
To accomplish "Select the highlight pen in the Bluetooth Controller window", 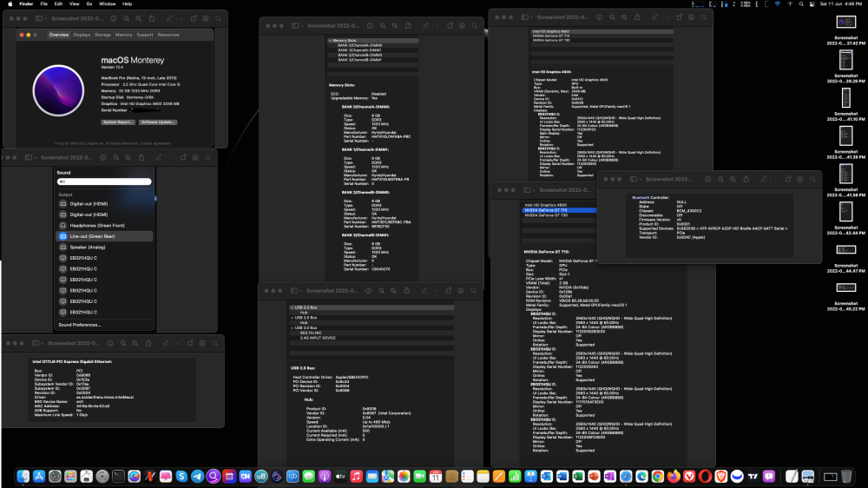I will coord(764,180).
